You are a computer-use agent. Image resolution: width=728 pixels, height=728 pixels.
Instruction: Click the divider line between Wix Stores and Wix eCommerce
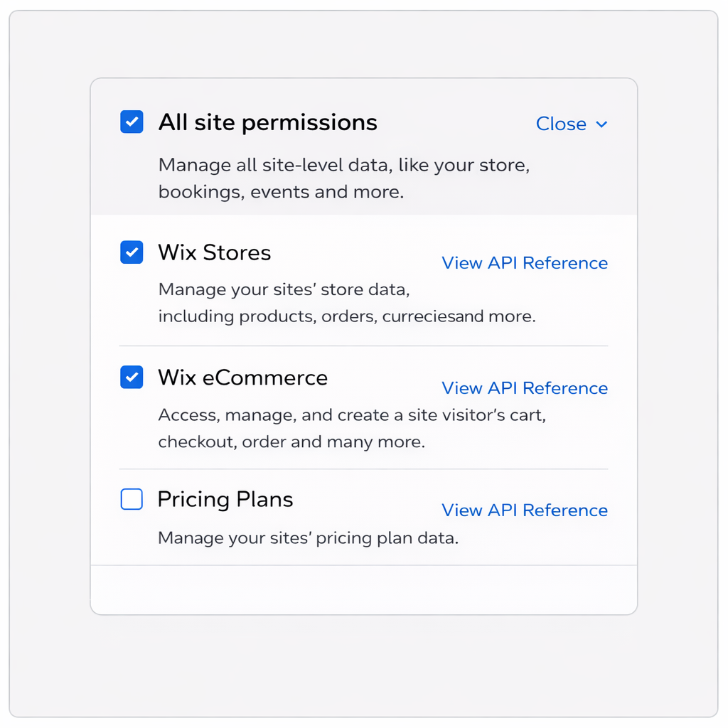click(x=363, y=346)
